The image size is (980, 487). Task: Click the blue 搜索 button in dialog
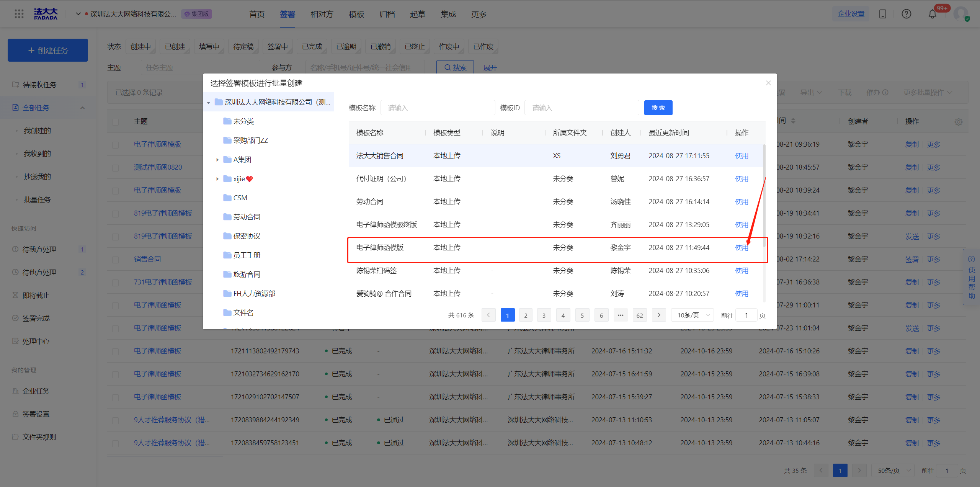[658, 108]
